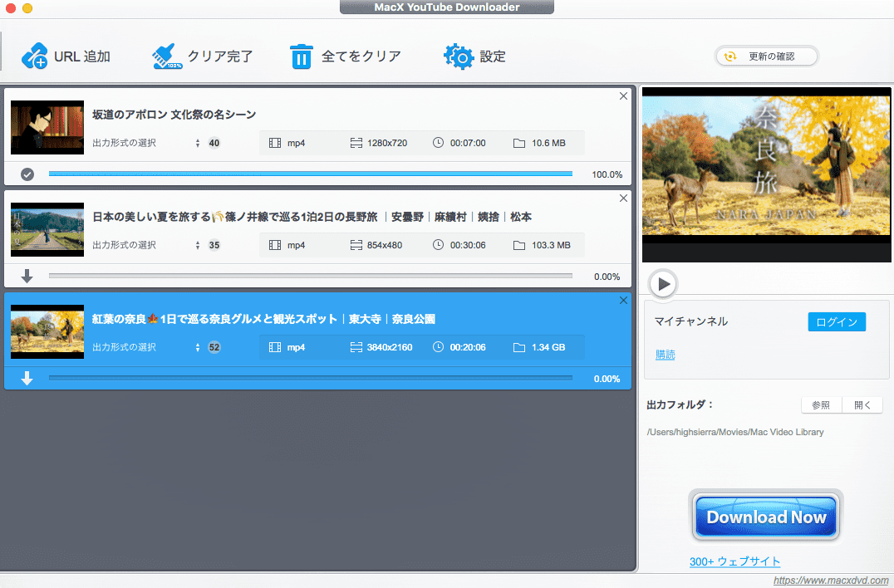Viewport: 894px width, 588px height.
Task: Click resolution icon beside 1280x720
Action: click(356, 143)
